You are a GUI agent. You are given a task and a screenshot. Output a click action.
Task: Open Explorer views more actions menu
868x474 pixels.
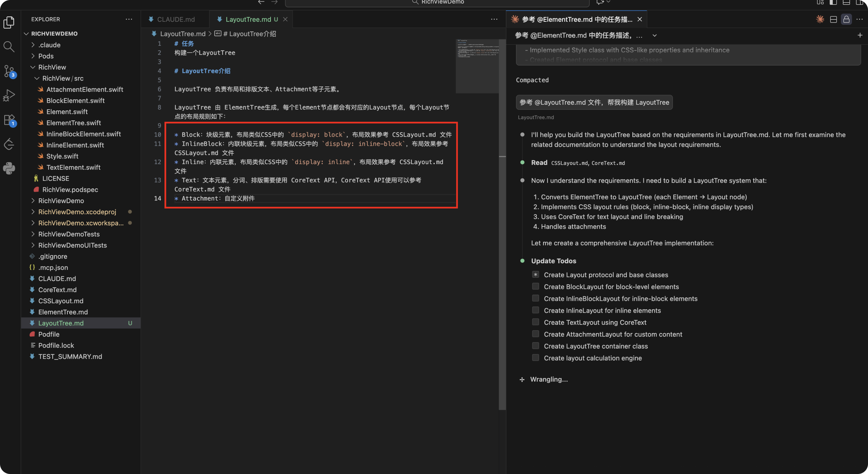129,19
